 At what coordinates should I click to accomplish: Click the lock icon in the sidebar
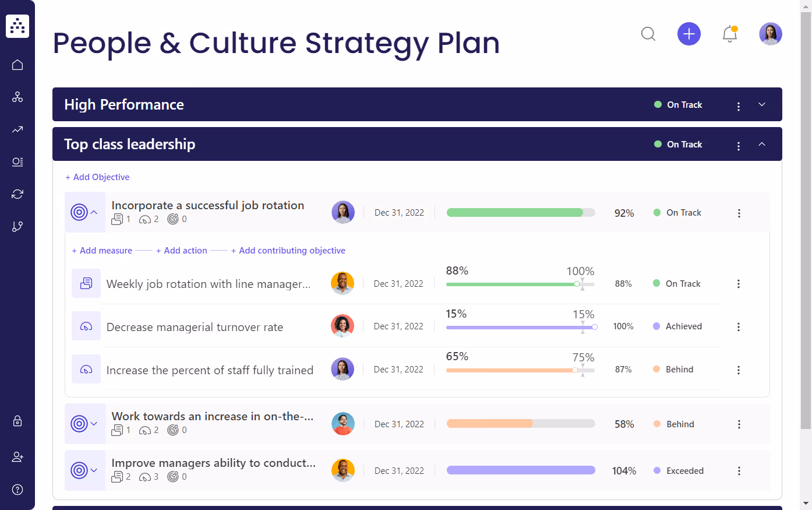click(17, 421)
